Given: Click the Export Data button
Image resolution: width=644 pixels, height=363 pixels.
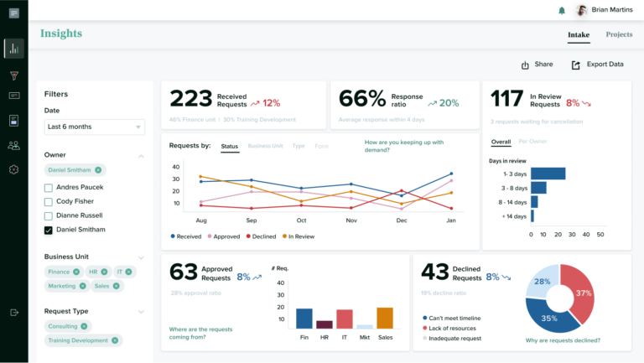Looking at the screenshot, I should (598, 65).
